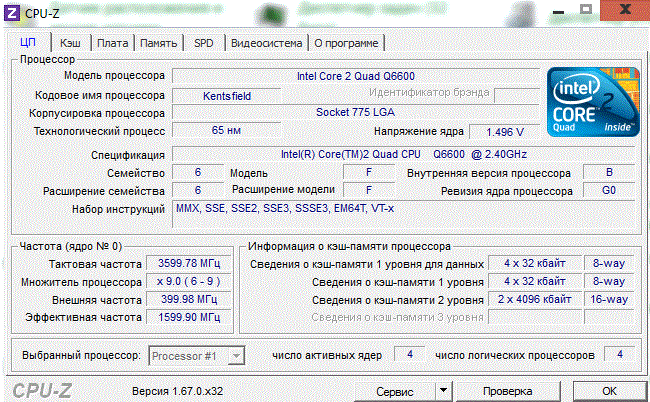Click the 16-way L2 associativity value
Screen dimensions: 650x402
[x=609, y=299]
